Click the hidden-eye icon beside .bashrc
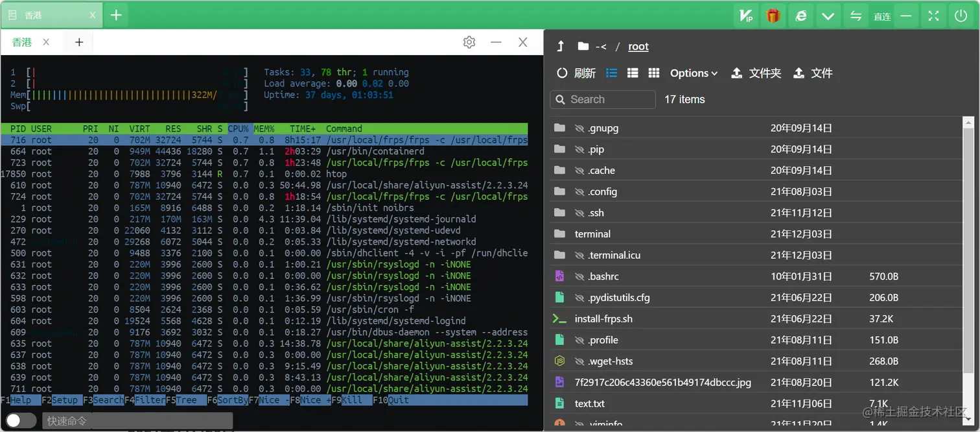The width and height of the screenshot is (980, 432). (x=579, y=276)
